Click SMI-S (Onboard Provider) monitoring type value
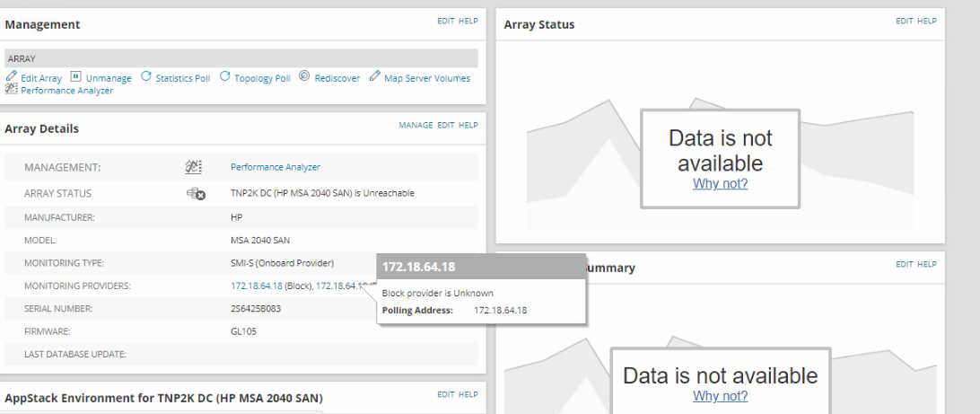 (x=282, y=262)
